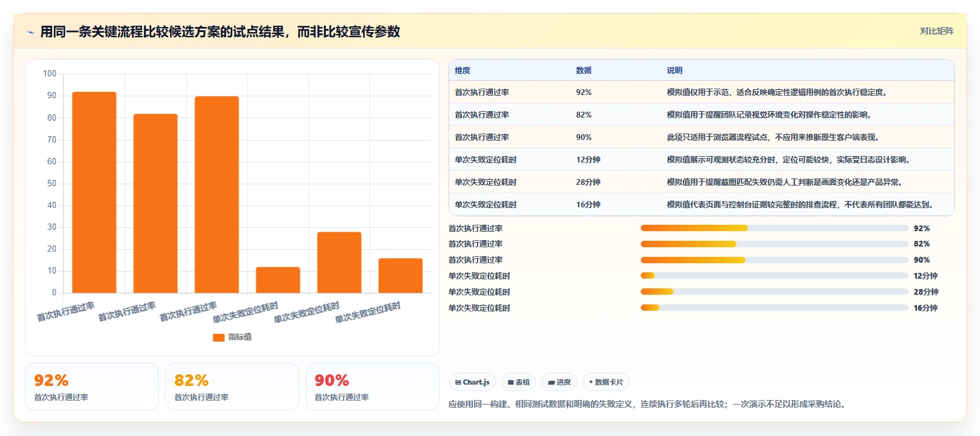Click the description about 可观测状态较充分
This screenshot has width=980, height=436.
click(788, 160)
